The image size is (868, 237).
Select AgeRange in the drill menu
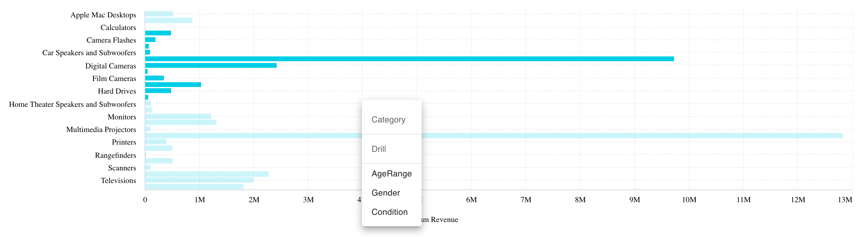click(391, 174)
